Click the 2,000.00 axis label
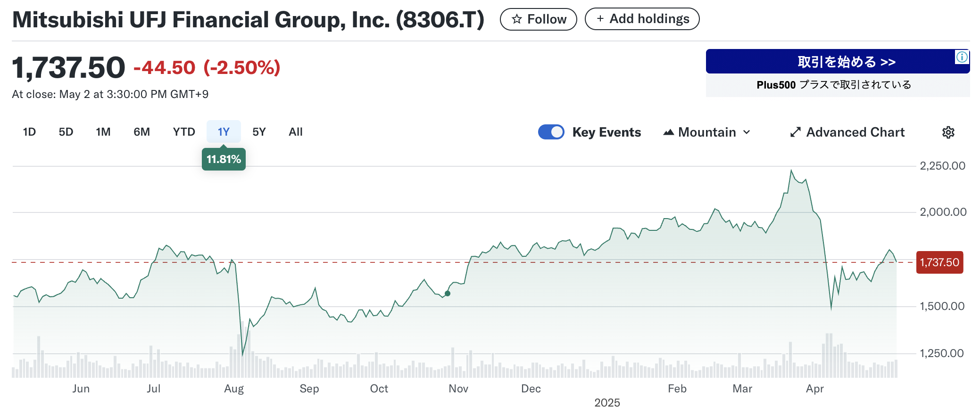980x415 pixels. [x=943, y=212]
